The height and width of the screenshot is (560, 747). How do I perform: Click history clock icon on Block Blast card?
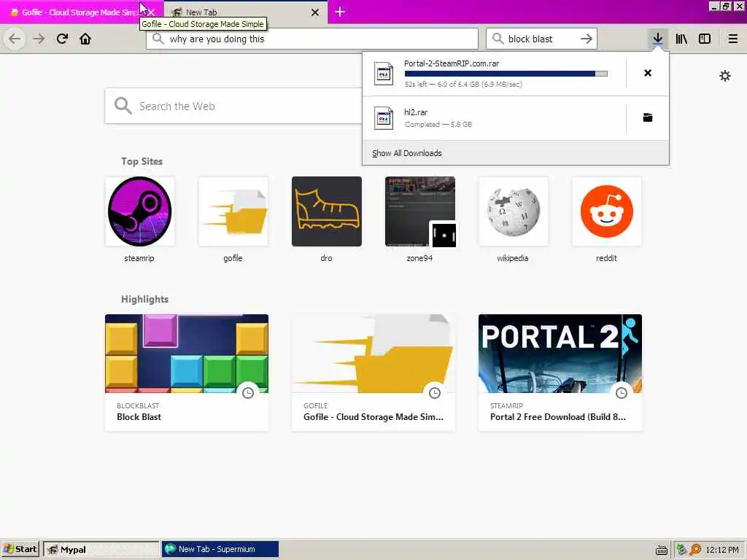[x=248, y=393]
